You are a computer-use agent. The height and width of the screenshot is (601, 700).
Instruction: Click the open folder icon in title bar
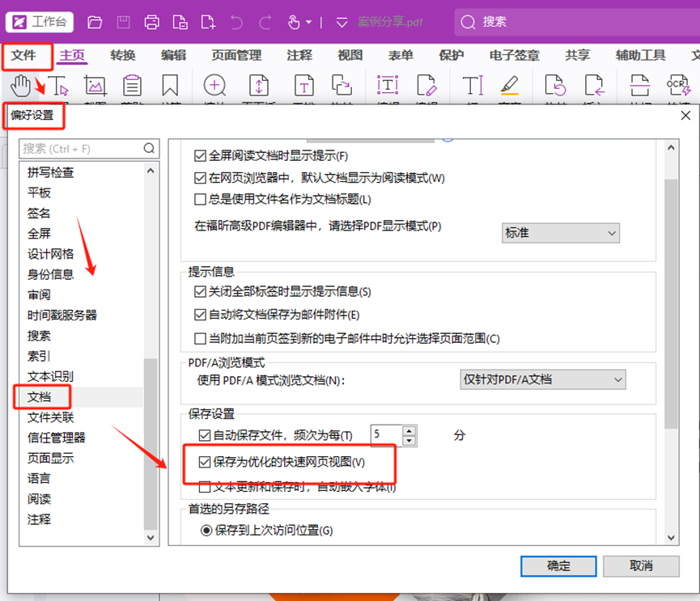click(x=95, y=22)
